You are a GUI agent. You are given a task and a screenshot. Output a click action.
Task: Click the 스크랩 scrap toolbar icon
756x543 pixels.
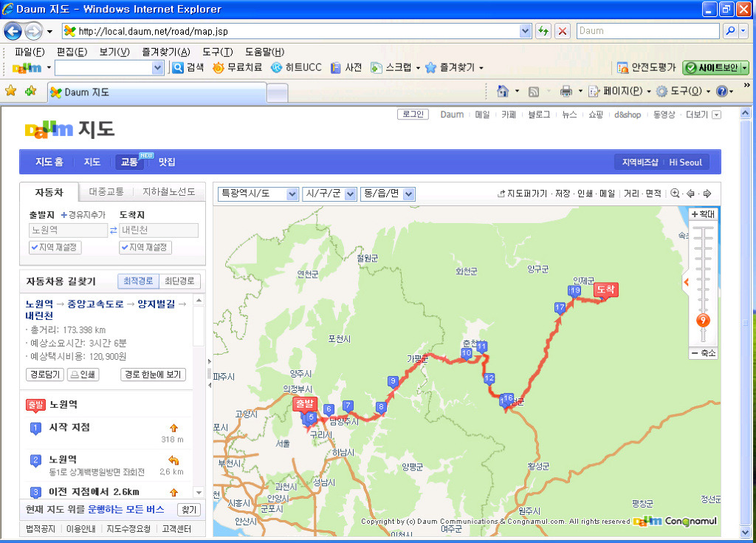[x=391, y=67]
